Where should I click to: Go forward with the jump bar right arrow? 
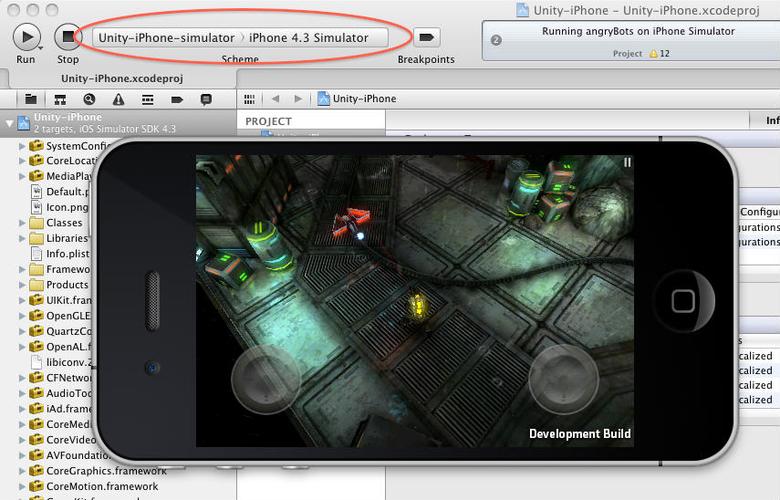tap(298, 99)
